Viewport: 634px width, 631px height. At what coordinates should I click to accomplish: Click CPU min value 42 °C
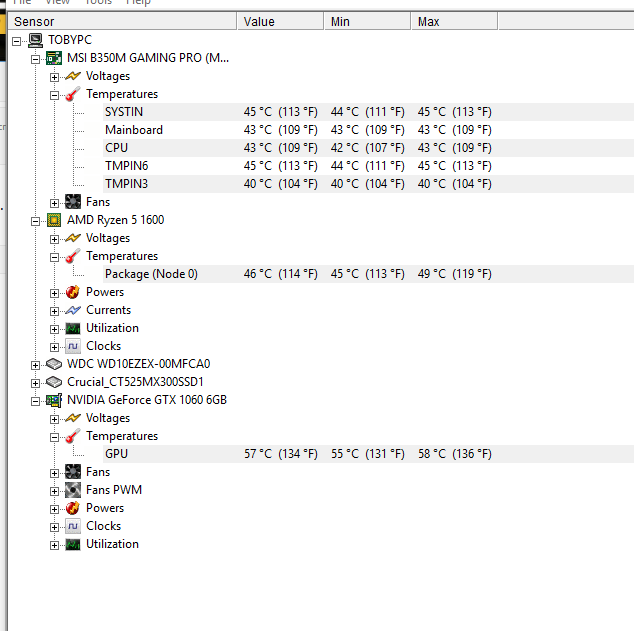(x=368, y=148)
